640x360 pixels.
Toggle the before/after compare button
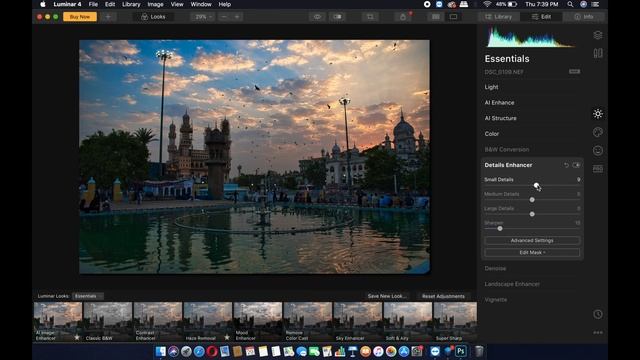coord(338,17)
